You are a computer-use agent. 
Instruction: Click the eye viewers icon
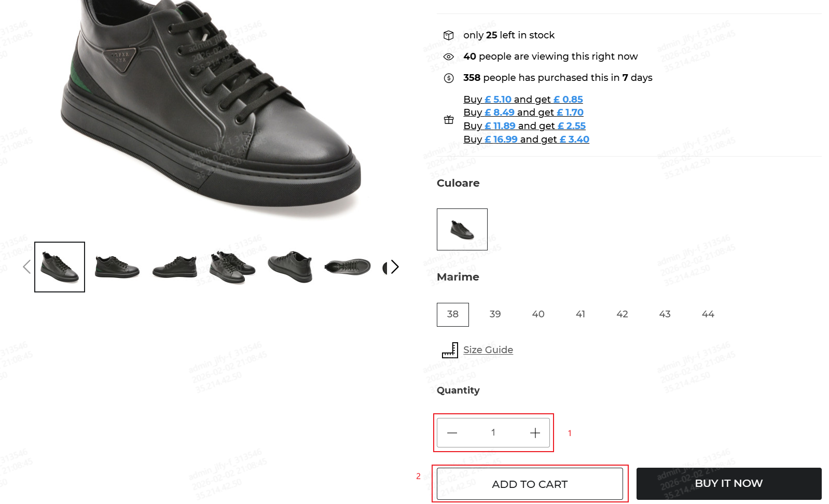coord(449,57)
